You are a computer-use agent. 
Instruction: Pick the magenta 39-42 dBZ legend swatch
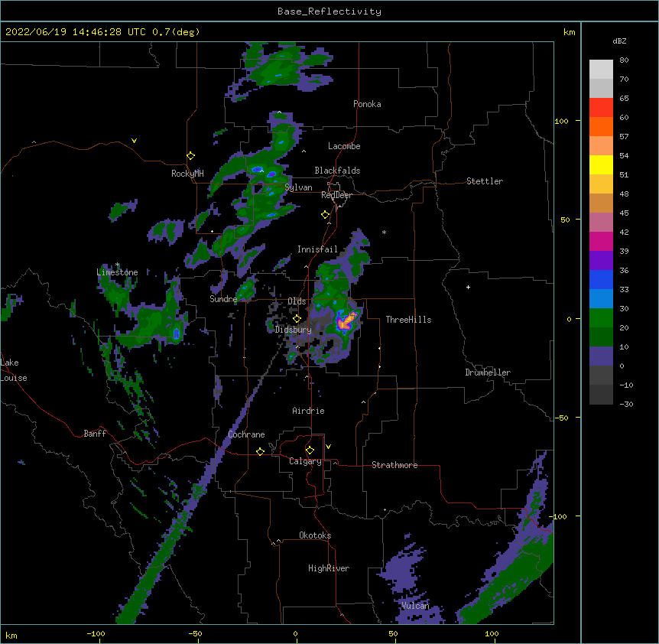601,242
